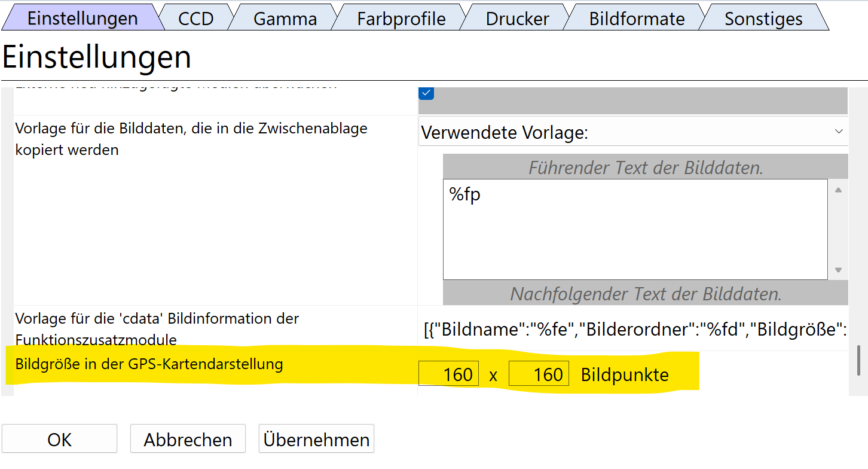Click the active Einstellungen tab
The height and width of the screenshot is (469, 868).
coord(82,19)
